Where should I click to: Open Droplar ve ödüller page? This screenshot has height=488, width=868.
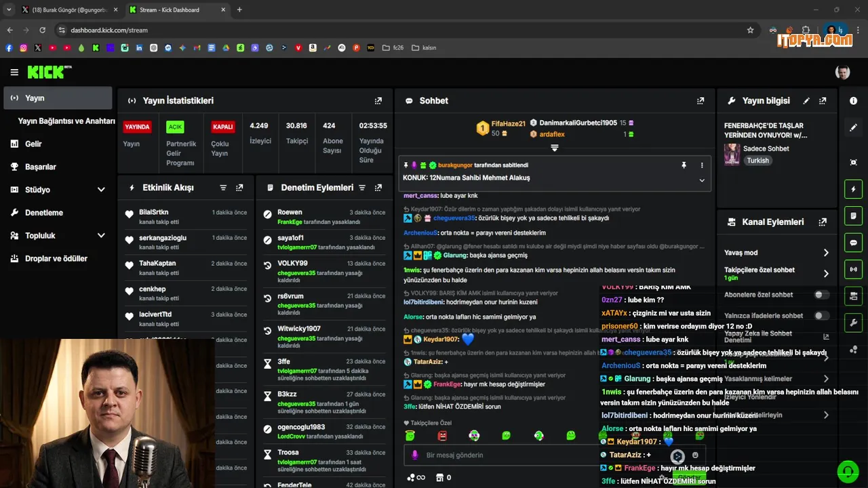[x=58, y=259]
